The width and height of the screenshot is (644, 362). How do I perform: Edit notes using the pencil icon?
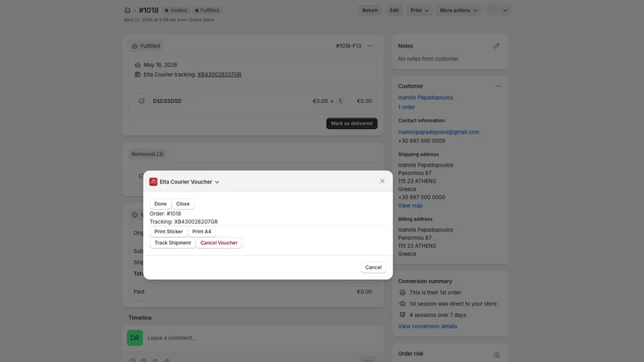497,46
